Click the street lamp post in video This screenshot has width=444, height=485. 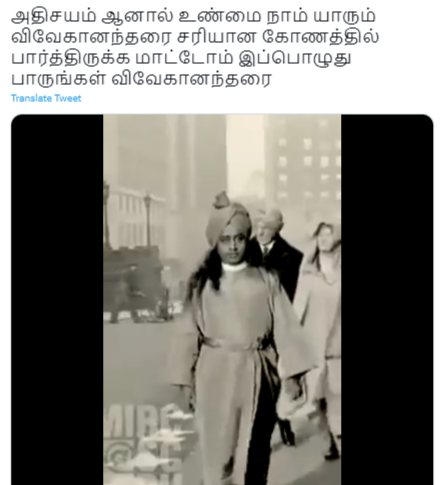click(x=148, y=220)
